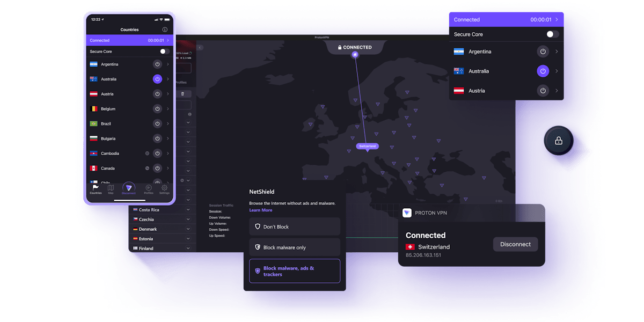The height and width of the screenshot is (322, 644).
Task: Click the Argentina power icon in widget
Action: [543, 52]
